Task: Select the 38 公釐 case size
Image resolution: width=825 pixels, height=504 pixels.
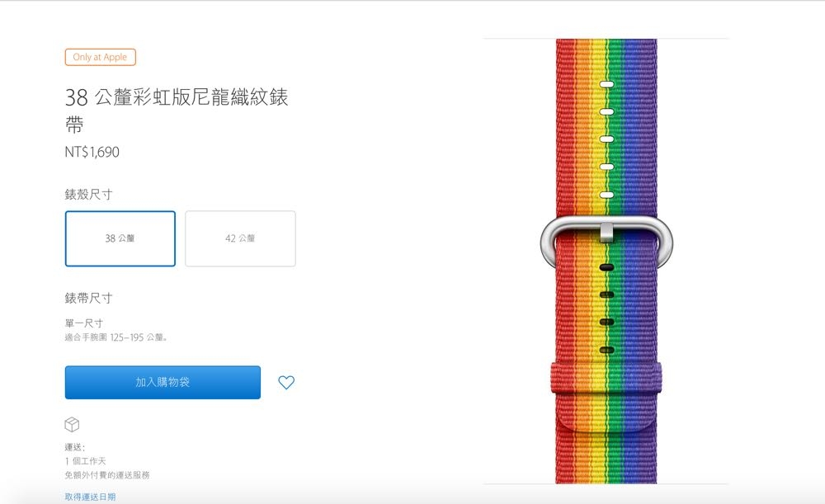Action: pos(120,238)
